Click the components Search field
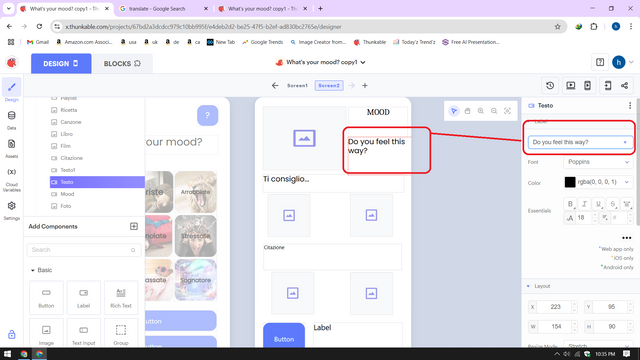The width and height of the screenshot is (640, 360). tap(84, 250)
